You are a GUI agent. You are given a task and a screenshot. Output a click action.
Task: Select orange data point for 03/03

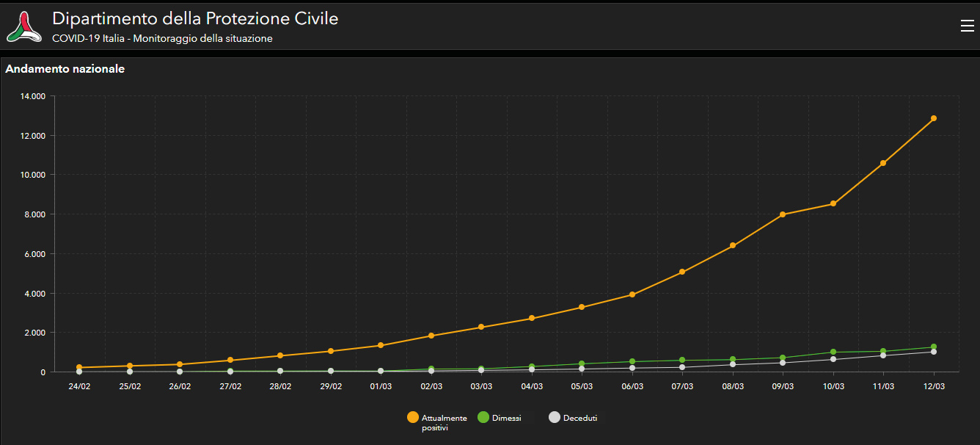[481, 327]
